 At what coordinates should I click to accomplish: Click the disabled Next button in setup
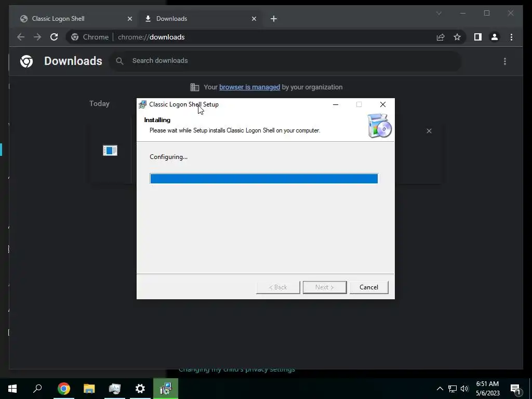(x=324, y=287)
